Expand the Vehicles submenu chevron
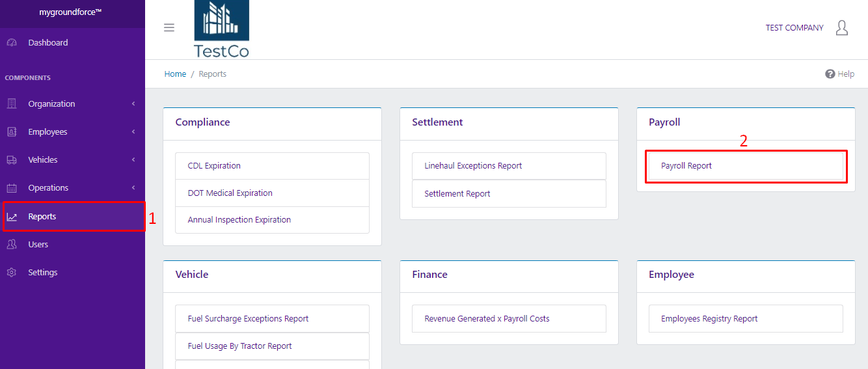 [x=133, y=160]
